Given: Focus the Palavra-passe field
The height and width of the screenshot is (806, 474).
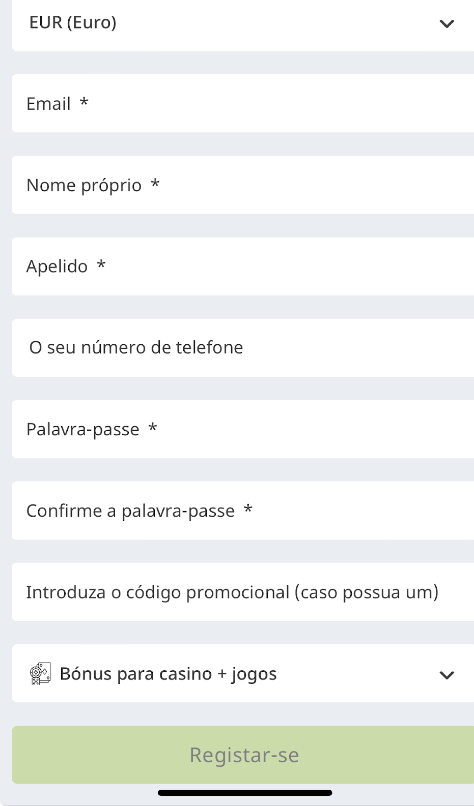Looking at the screenshot, I should pyautogui.click(x=243, y=429).
